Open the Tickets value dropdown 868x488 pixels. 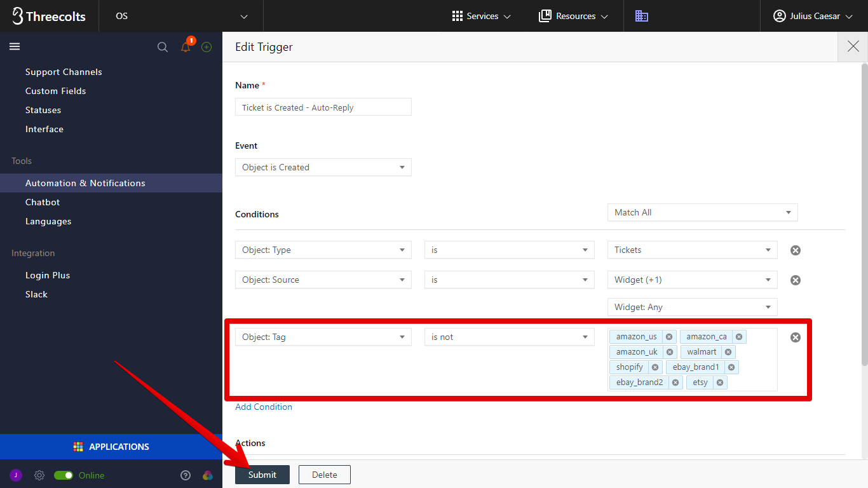pos(693,250)
